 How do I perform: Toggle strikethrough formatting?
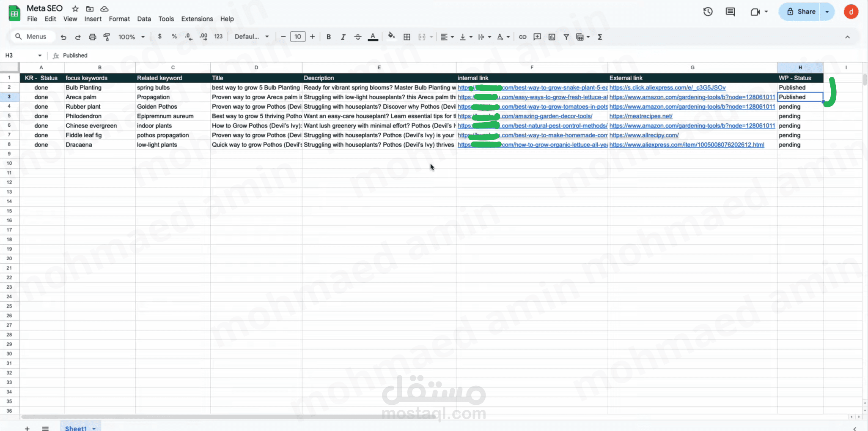(358, 37)
